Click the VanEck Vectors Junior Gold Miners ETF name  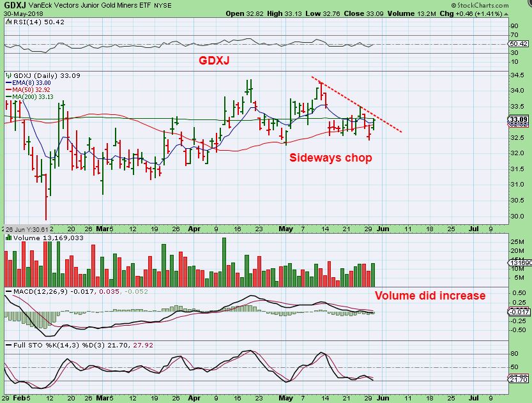coord(90,5)
